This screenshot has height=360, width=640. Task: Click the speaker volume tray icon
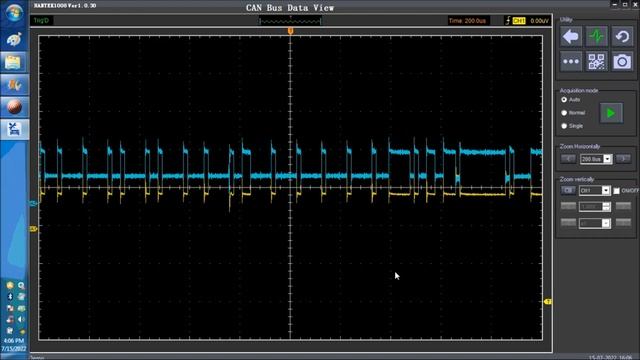[x=21, y=319]
